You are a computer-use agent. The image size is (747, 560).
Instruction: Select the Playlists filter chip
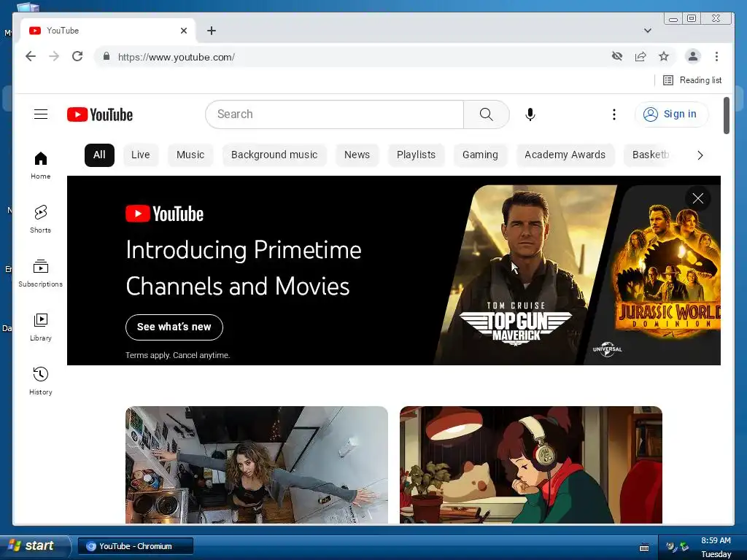416,155
